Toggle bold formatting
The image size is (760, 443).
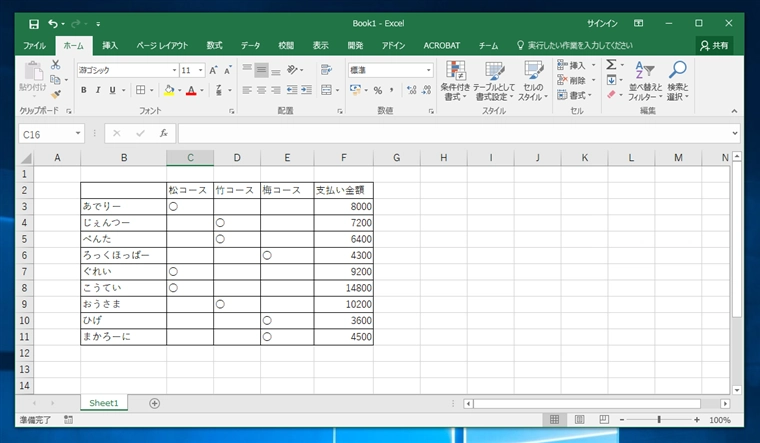tap(84, 90)
